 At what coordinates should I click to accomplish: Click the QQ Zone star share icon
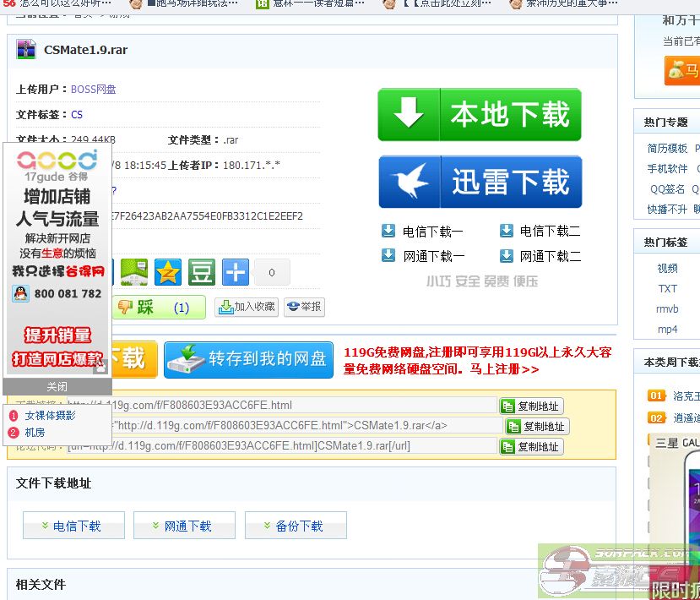pos(168,272)
